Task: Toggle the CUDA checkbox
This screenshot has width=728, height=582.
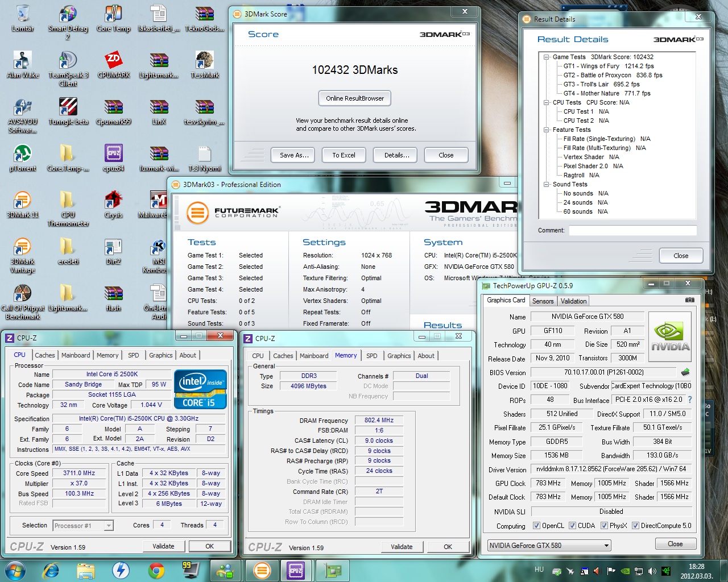Action: pos(572,526)
